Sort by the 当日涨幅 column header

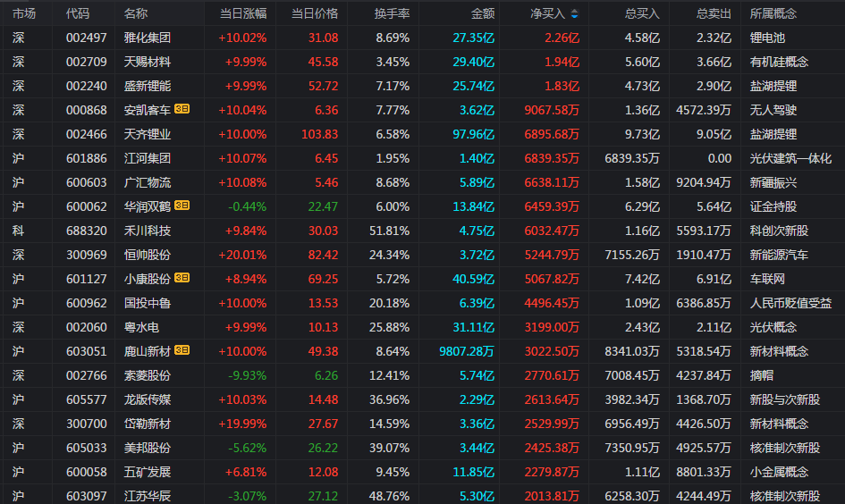[243, 14]
